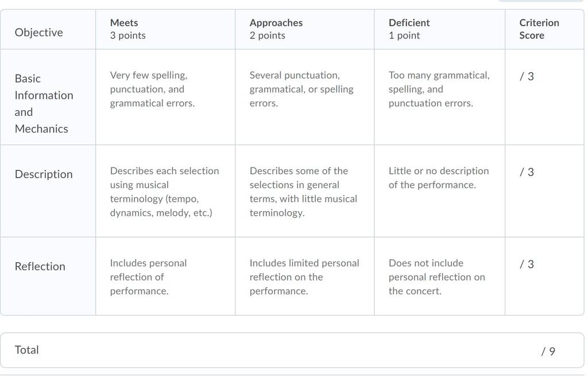Screen dimensions: 588x378
Task: Choose Approaches level for Basic Information and Mechanics
Action: tap(304, 97)
